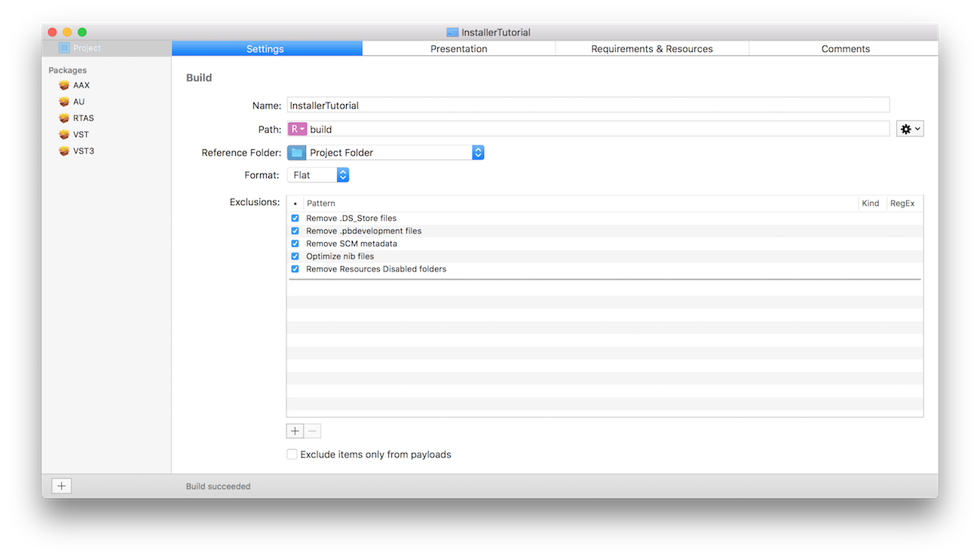Screen dimensions: 980x558
Task: Enable Exclude items only from payloads
Action: pos(292,455)
